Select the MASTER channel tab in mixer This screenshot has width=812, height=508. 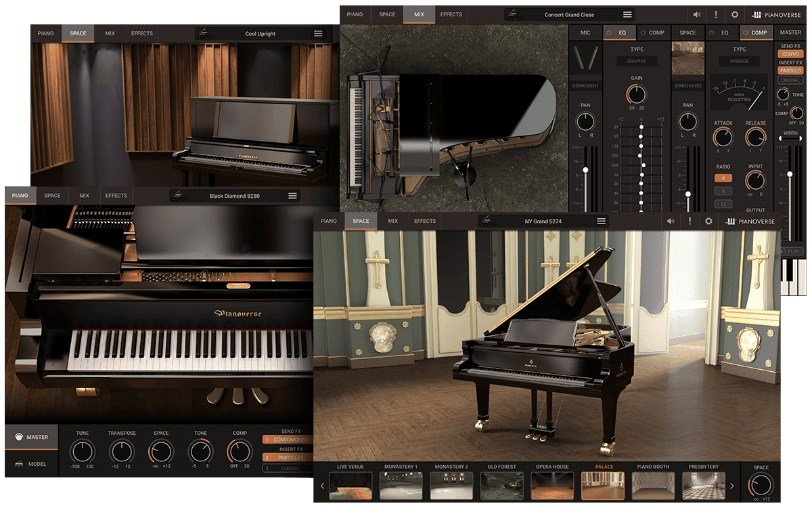click(x=790, y=33)
